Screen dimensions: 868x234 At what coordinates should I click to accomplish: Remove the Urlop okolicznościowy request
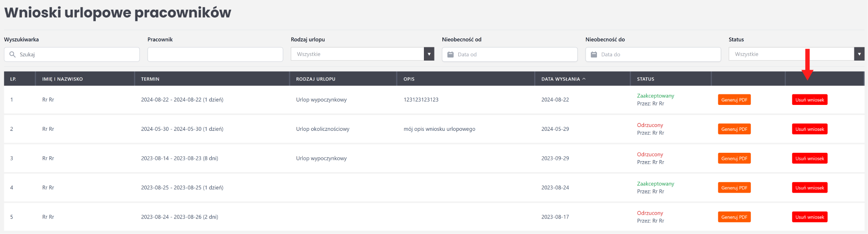[810, 129]
